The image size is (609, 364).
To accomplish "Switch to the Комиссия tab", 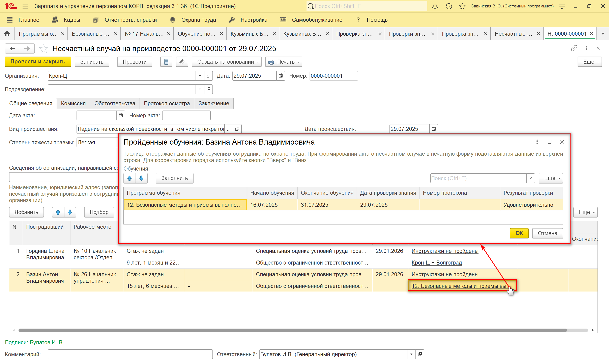I will [73, 103].
